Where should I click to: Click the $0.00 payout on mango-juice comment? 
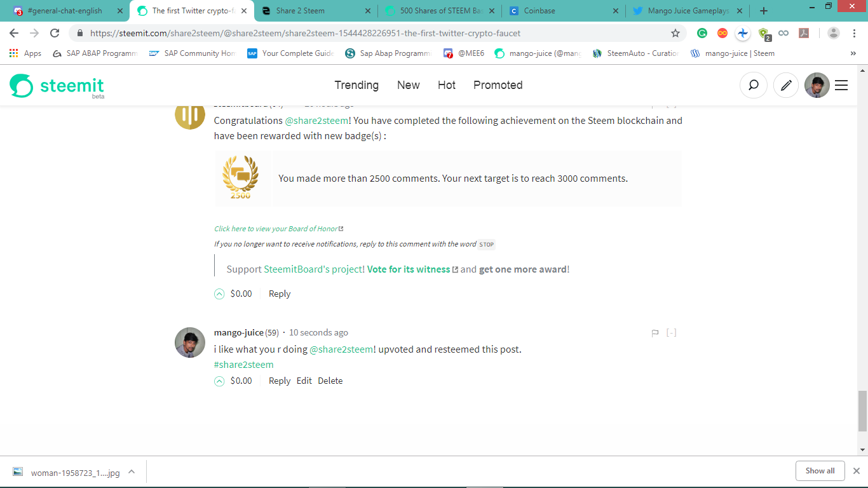[241, 381]
